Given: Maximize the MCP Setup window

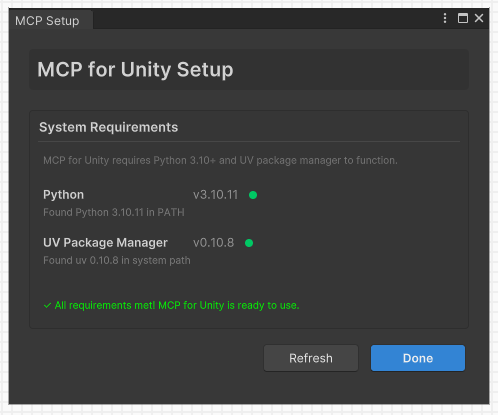Looking at the screenshot, I should pyautogui.click(x=463, y=18).
